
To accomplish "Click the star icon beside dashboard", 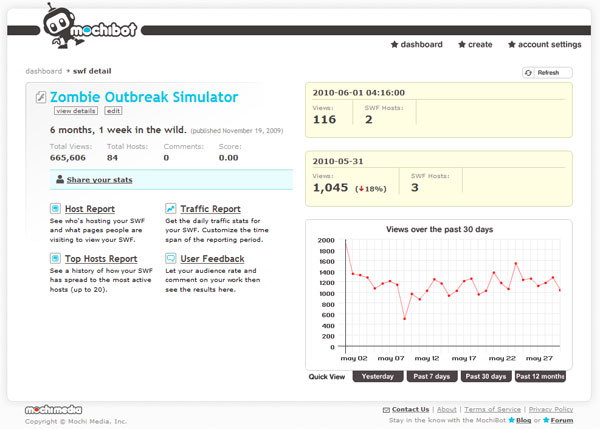I will pyautogui.click(x=395, y=44).
